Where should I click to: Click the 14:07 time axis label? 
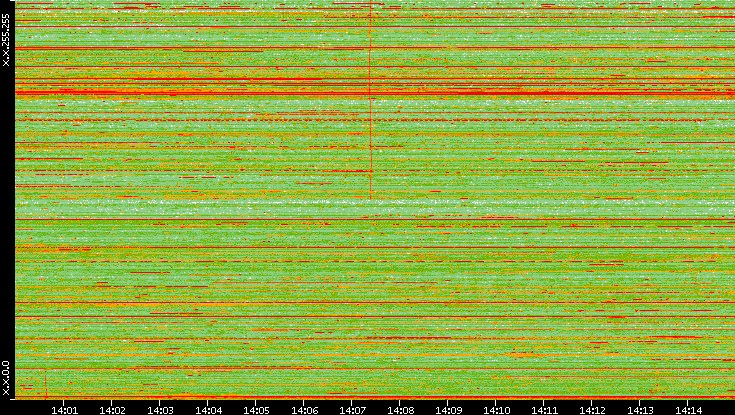point(352,410)
